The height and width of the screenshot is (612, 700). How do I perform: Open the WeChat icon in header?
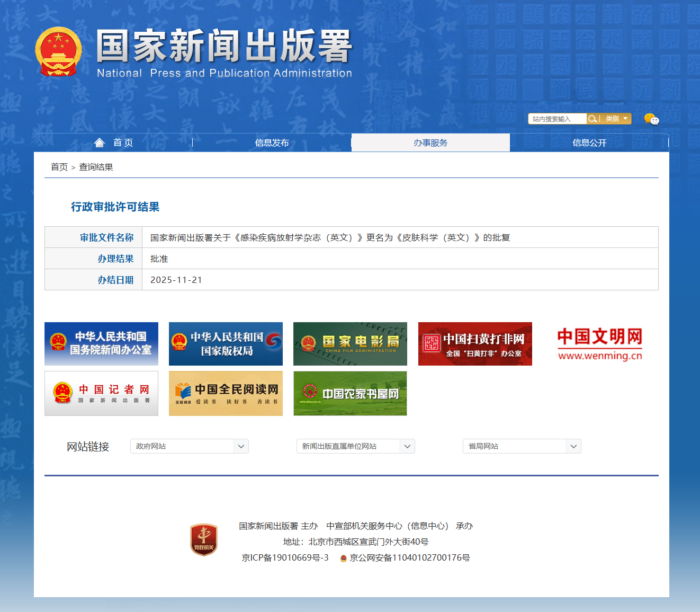(x=651, y=119)
